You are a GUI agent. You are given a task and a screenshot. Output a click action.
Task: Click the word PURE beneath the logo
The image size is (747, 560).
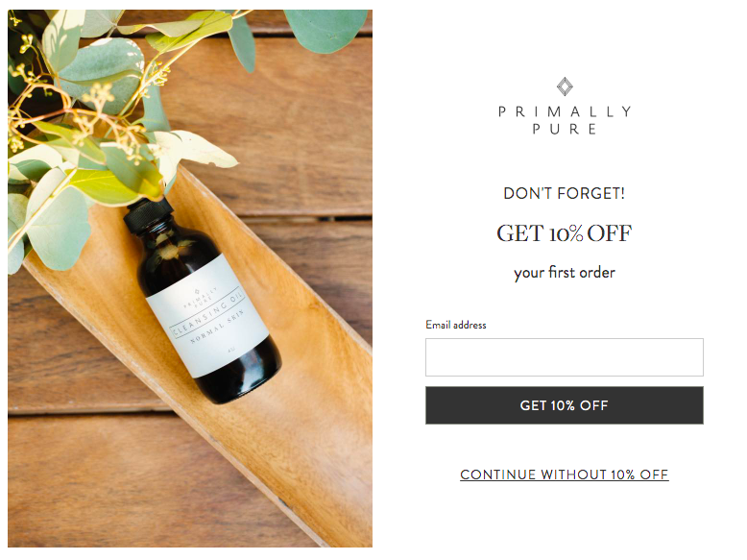coord(565,129)
